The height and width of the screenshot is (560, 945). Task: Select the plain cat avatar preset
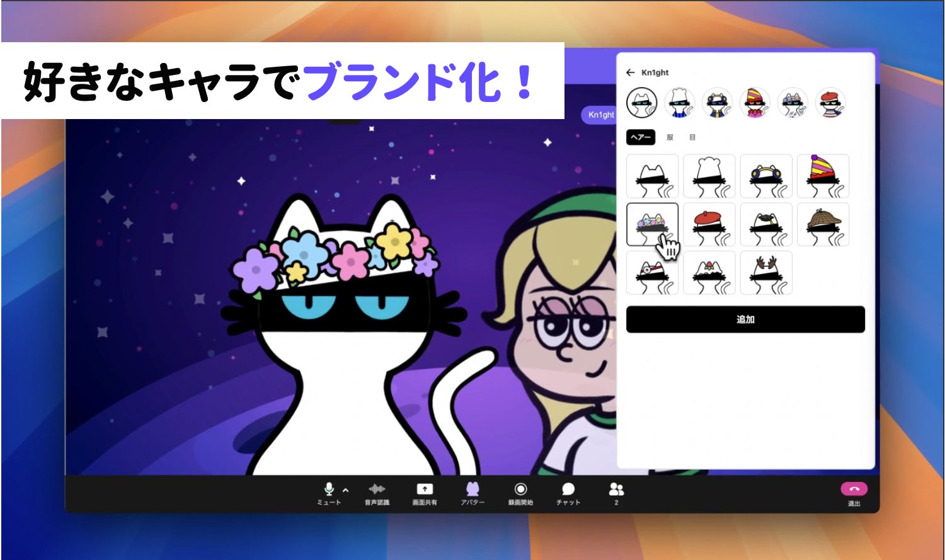coord(642,103)
